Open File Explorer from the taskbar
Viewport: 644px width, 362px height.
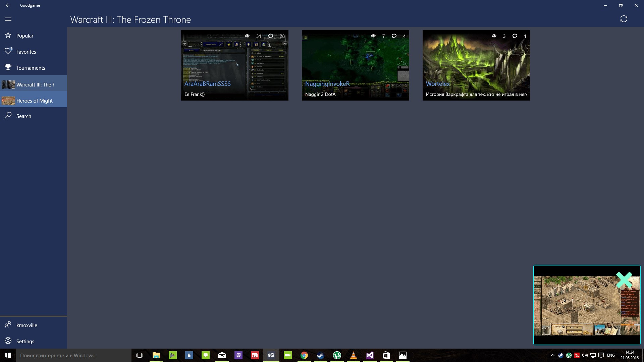pyautogui.click(x=156, y=355)
